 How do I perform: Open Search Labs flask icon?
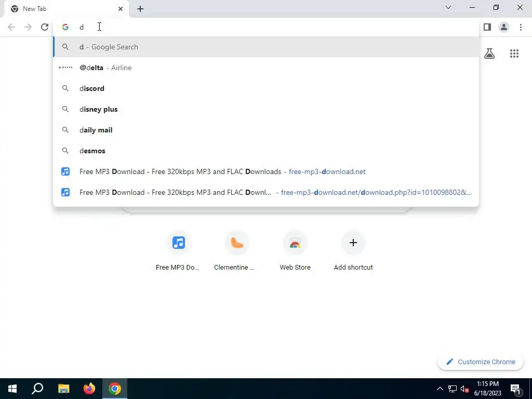pos(489,54)
